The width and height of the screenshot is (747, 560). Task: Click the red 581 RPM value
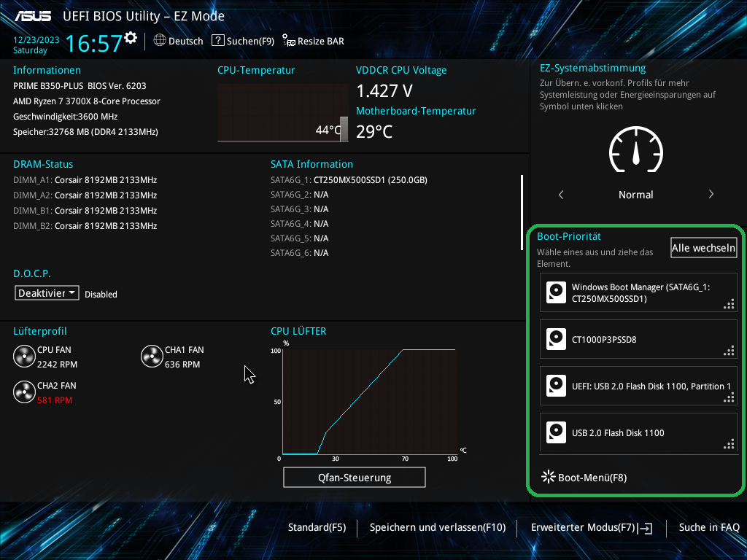(x=55, y=400)
